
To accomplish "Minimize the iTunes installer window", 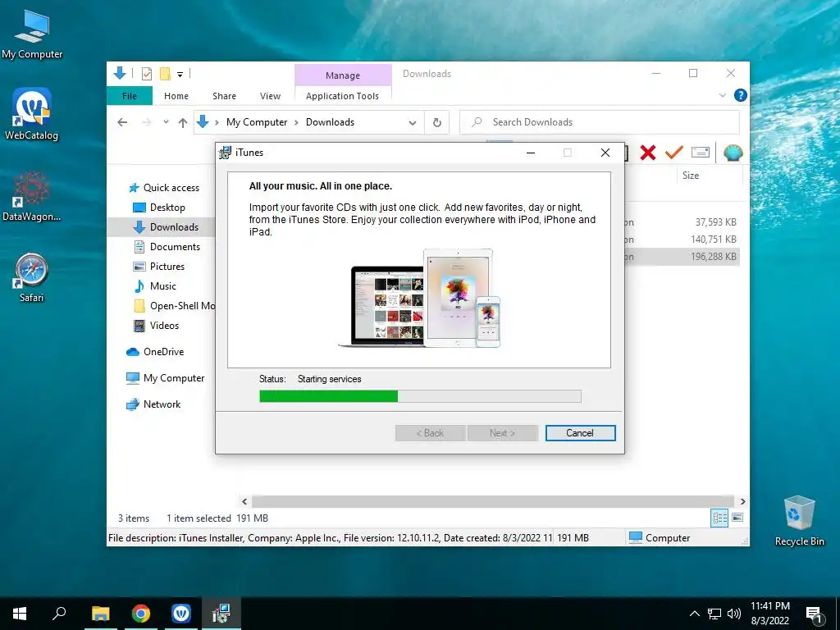I will (x=531, y=153).
